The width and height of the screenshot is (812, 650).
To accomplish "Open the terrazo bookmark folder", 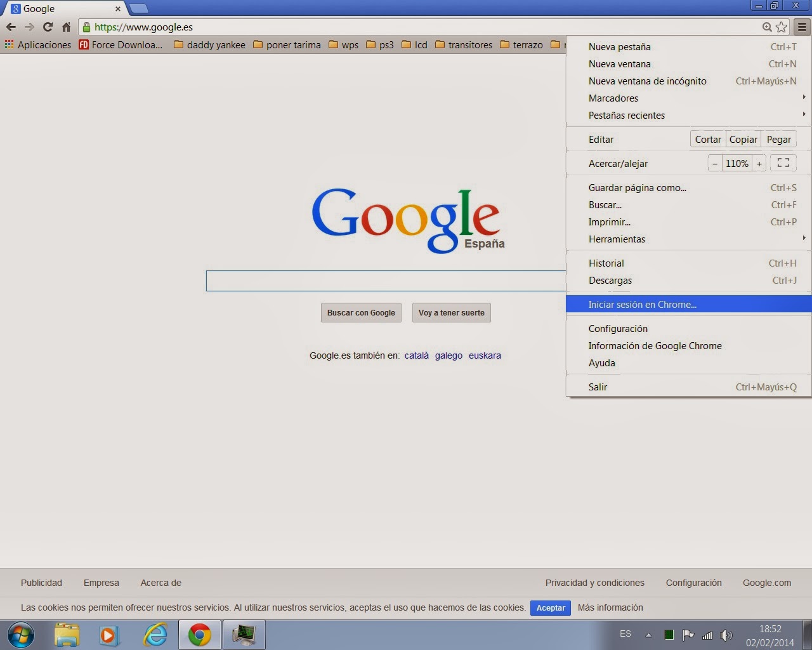I will pos(521,45).
